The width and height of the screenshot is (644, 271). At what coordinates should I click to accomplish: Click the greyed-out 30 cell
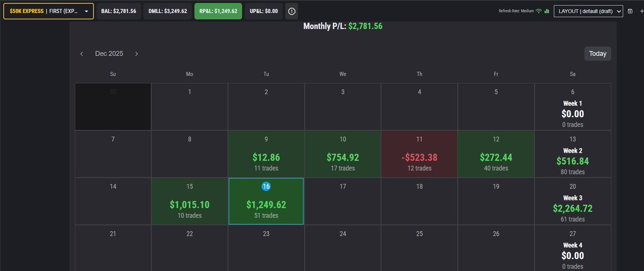113,107
